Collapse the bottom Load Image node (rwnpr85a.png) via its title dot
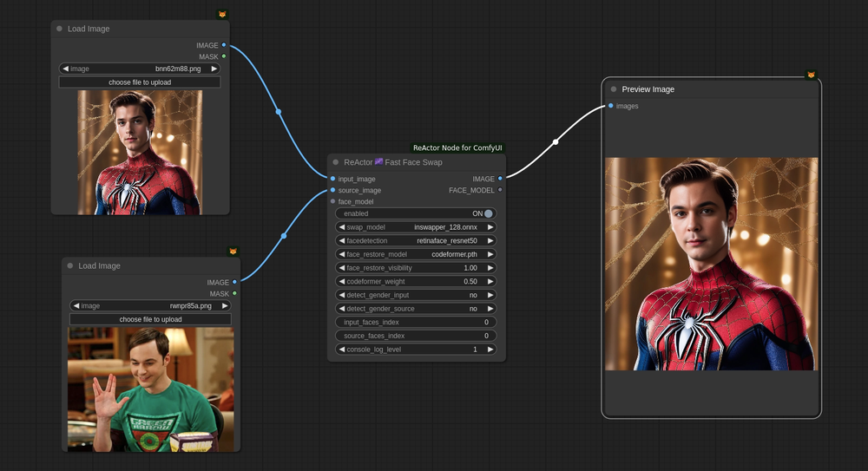 69,265
